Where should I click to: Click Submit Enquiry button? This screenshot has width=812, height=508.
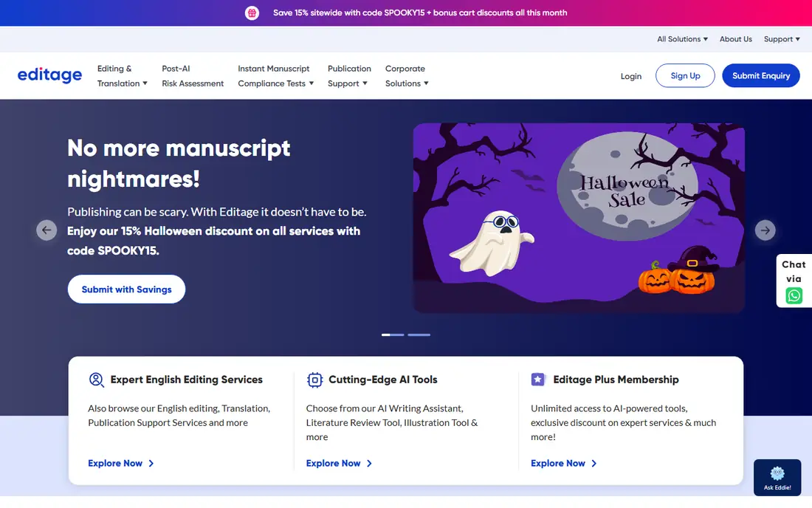click(761, 75)
